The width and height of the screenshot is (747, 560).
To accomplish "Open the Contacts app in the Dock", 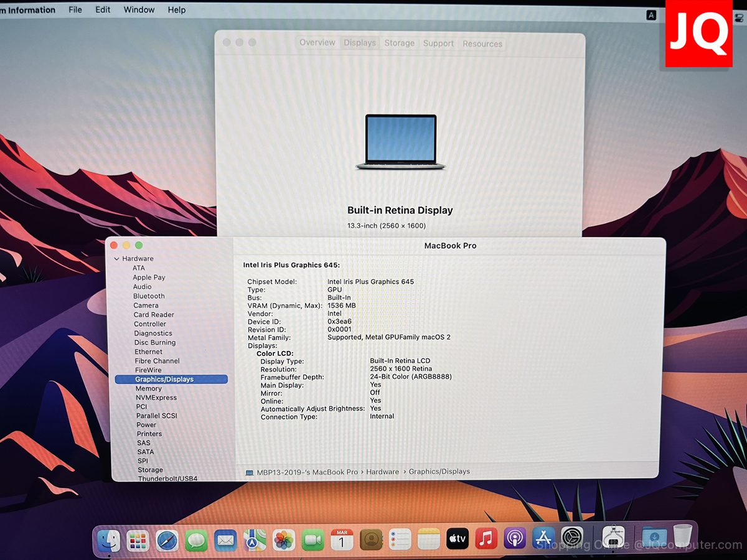I will pyautogui.click(x=371, y=540).
